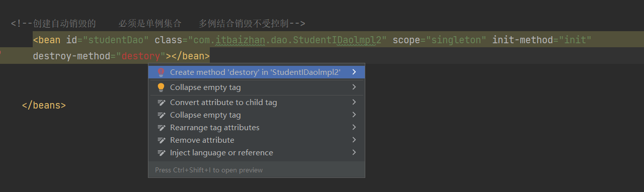Click the pencil icon beside Inject language
Screen dimensions: 644x192
pyautogui.click(x=162, y=153)
